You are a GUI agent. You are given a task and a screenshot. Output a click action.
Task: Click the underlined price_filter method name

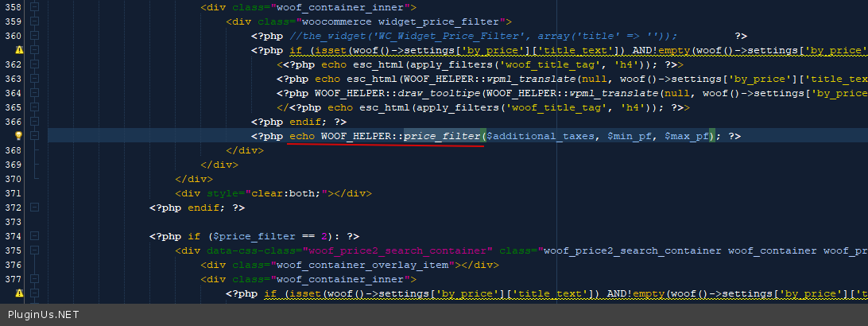tap(442, 136)
